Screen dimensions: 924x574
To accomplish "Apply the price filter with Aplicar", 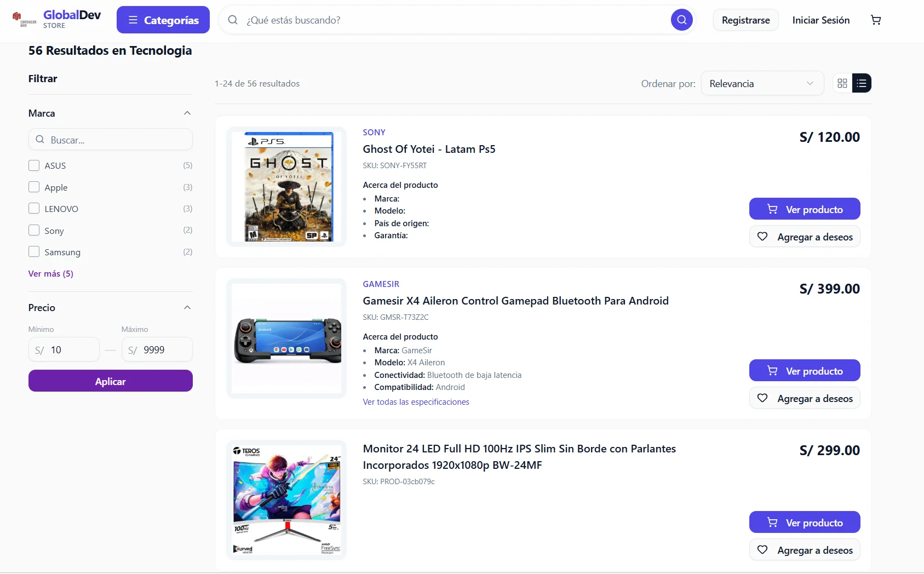I will tap(110, 381).
